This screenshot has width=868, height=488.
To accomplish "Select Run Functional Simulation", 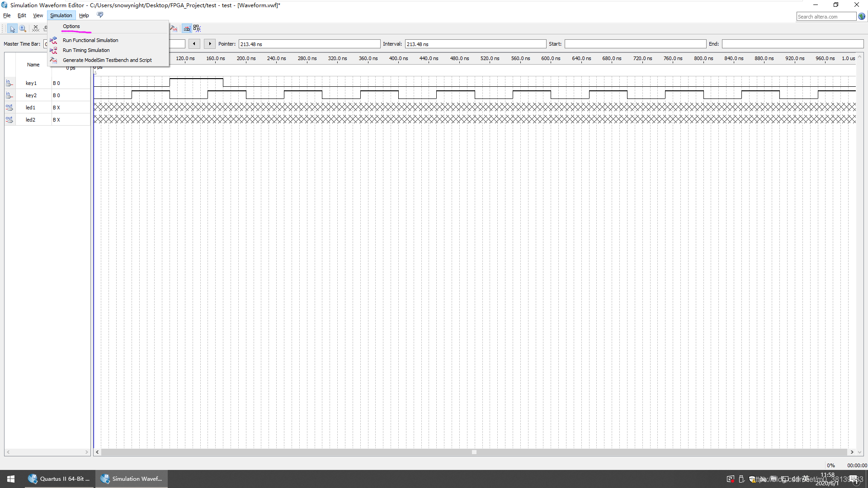I will 90,40.
